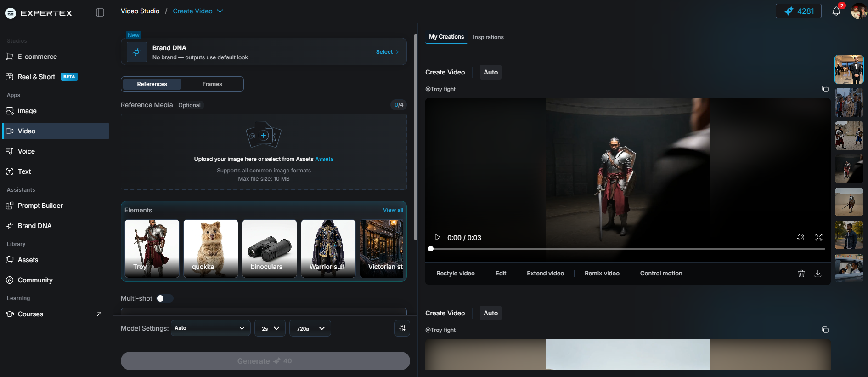Viewport: 868px width, 377px height.
Task: Click the reference media upload area
Action: tap(264, 152)
